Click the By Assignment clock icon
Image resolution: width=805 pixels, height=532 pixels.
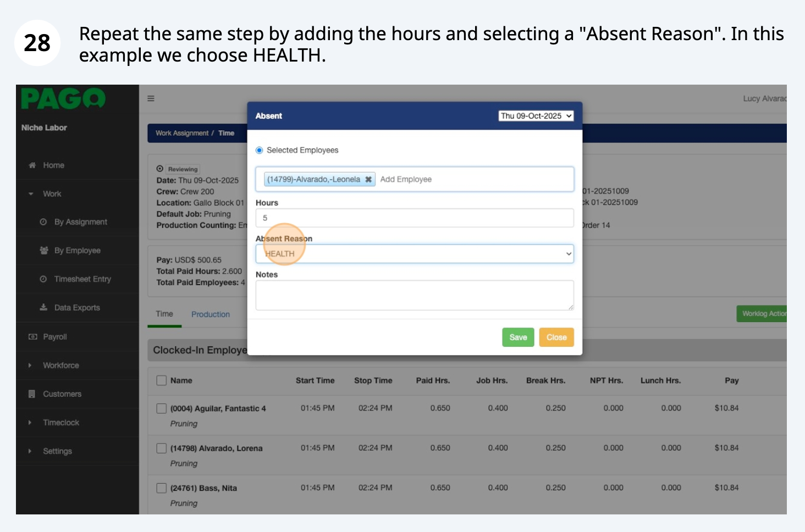click(43, 222)
